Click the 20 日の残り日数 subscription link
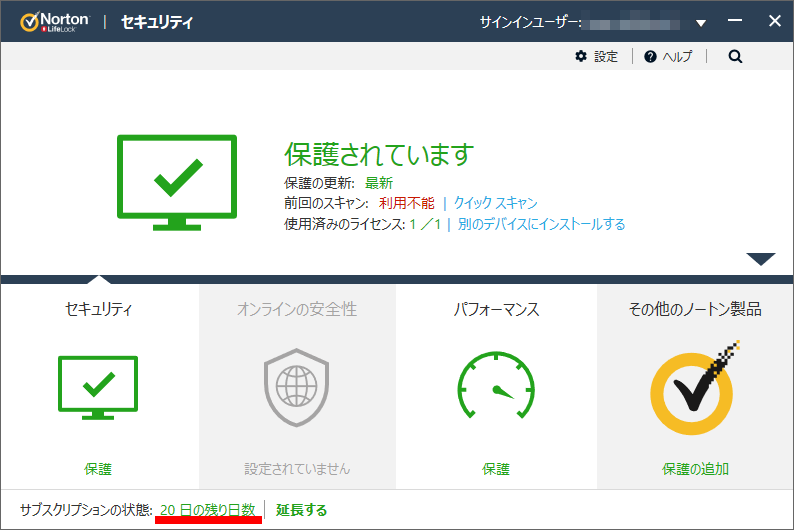The height and width of the screenshot is (530, 794). [208, 510]
